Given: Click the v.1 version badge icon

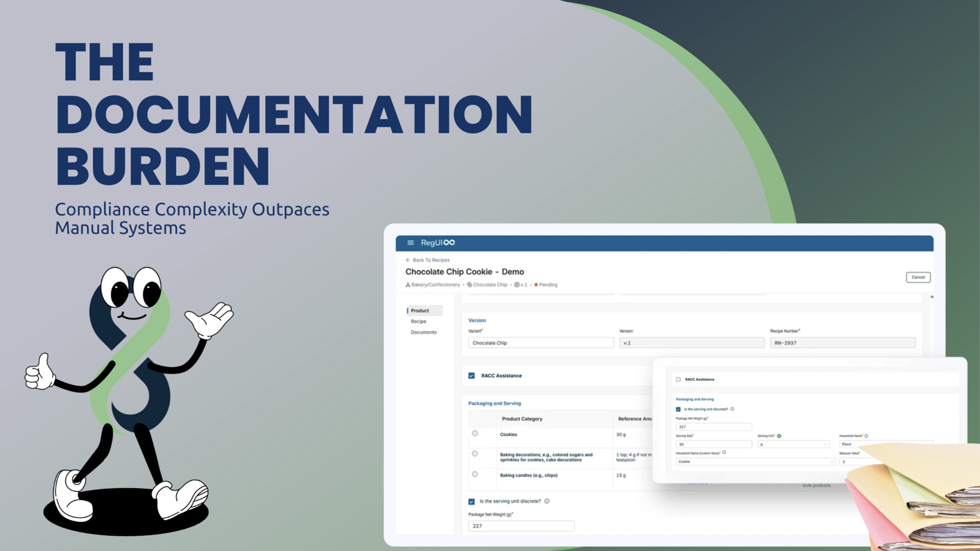Looking at the screenshot, I should pos(517,285).
